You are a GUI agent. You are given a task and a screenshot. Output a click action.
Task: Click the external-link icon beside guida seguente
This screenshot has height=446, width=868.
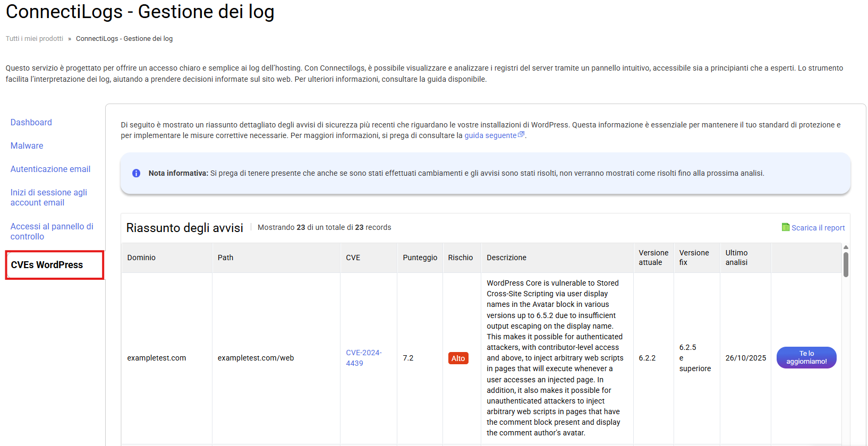click(521, 135)
